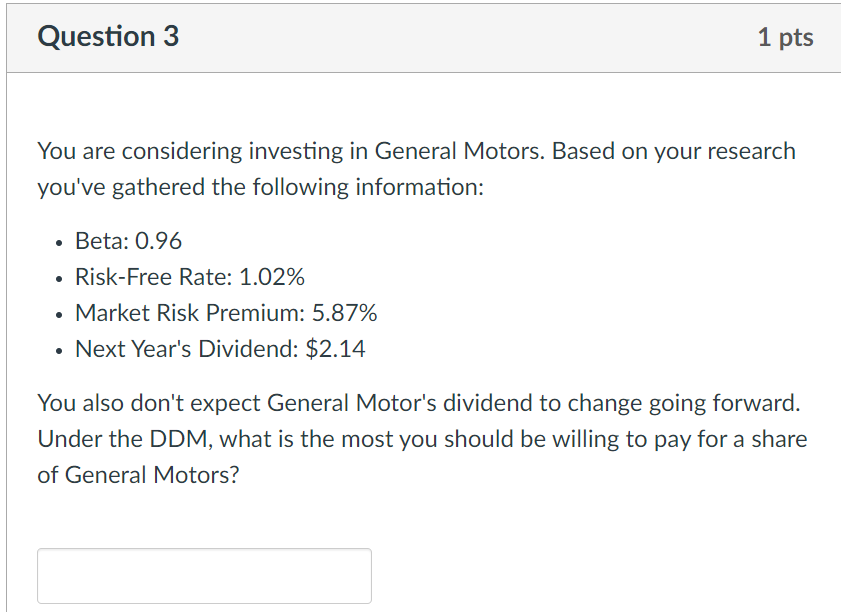
Task: Click the bullet point next to Beta
Action: tap(58, 243)
